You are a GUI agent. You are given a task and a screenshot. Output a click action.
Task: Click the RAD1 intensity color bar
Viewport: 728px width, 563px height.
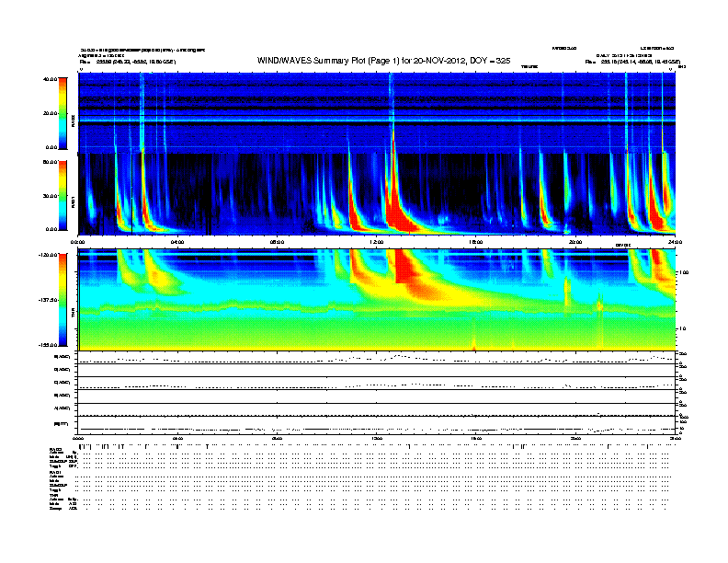pos(63,196)
